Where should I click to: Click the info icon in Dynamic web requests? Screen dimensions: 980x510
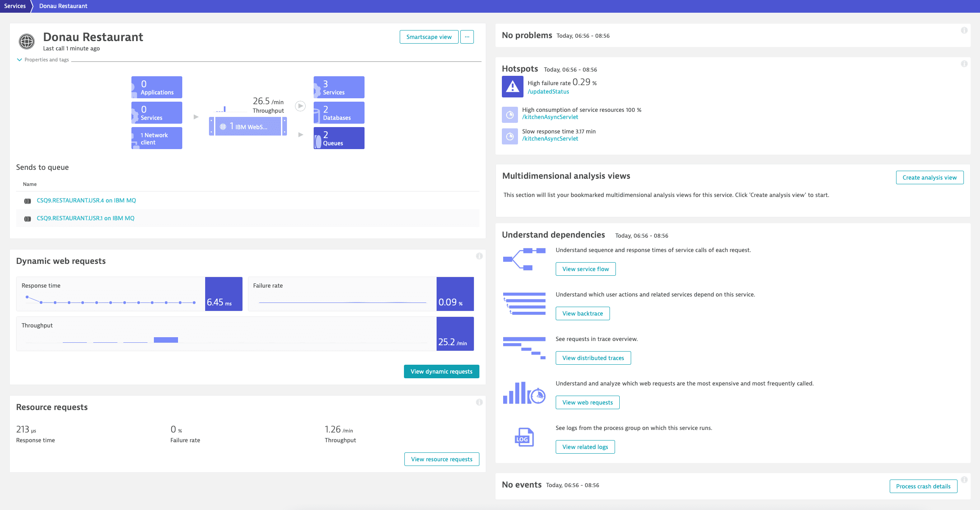point(479,256)
